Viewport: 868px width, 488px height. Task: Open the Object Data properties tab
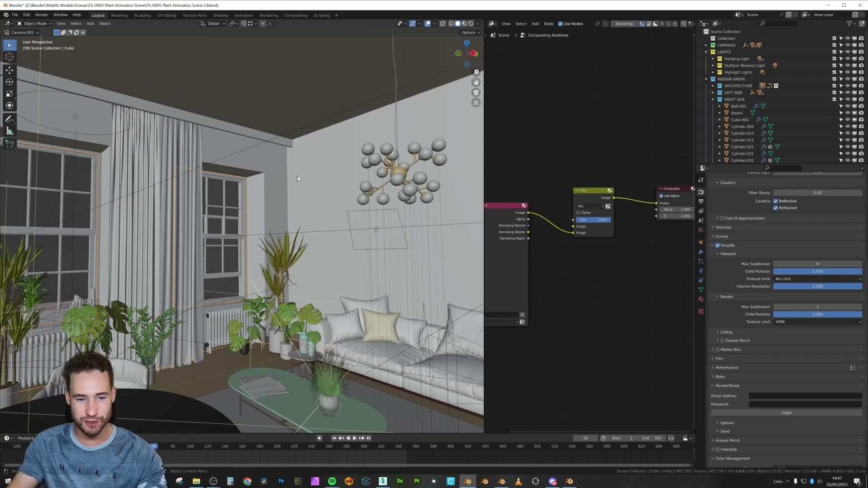(701, 290)
